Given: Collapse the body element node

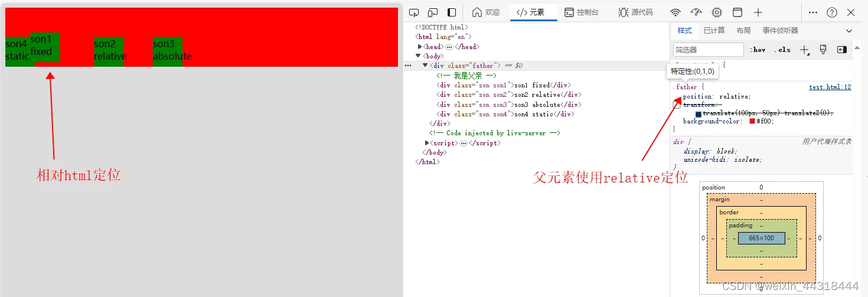Looking at the screenshot, I should click(x=419, y=56).
